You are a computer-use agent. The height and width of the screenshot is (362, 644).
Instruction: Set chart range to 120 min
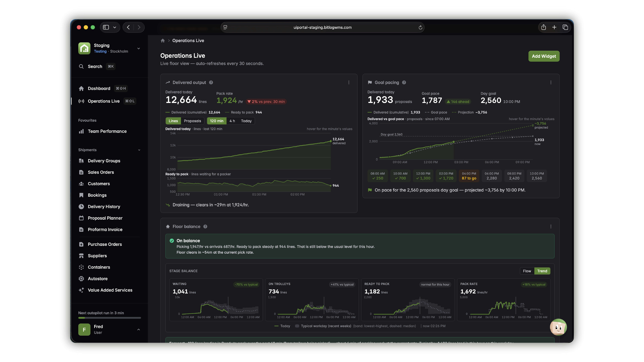[x=217, y=121]
